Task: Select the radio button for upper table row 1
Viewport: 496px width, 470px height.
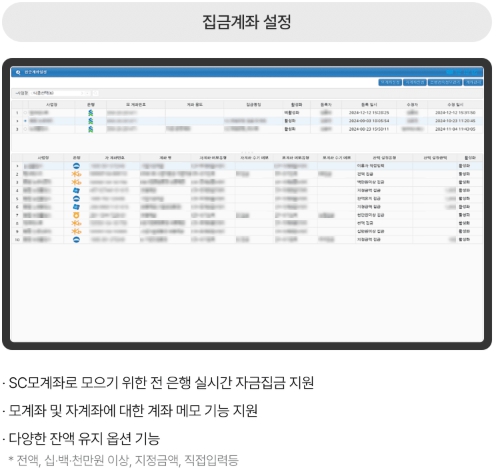Action: pos(25,113)
